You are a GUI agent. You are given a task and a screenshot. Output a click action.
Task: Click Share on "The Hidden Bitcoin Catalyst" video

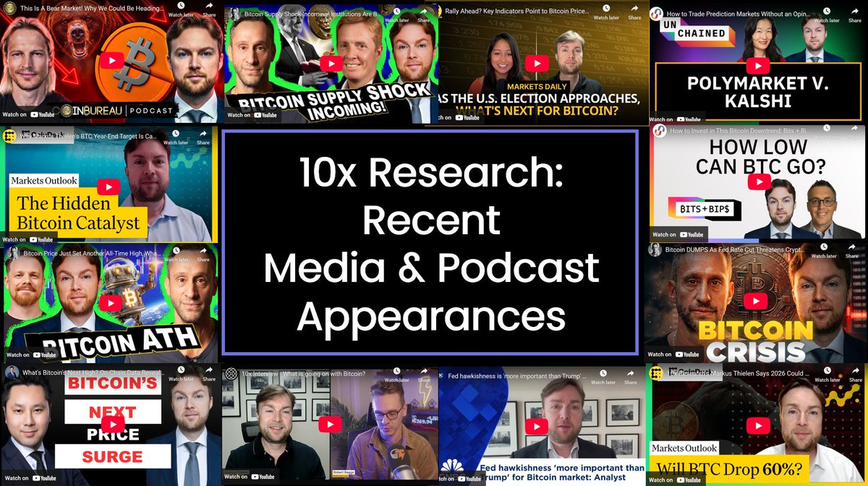click(x=203, y=137)
